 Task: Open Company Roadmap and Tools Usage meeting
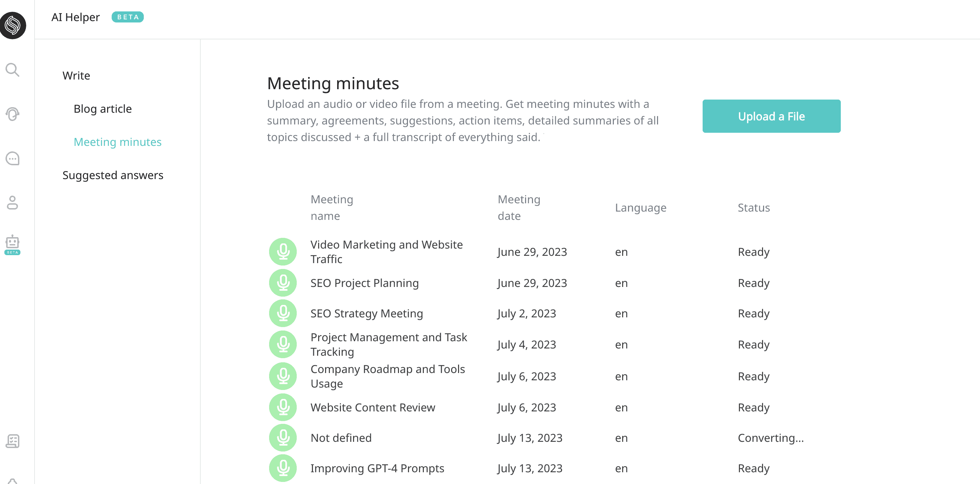(388, 376)
